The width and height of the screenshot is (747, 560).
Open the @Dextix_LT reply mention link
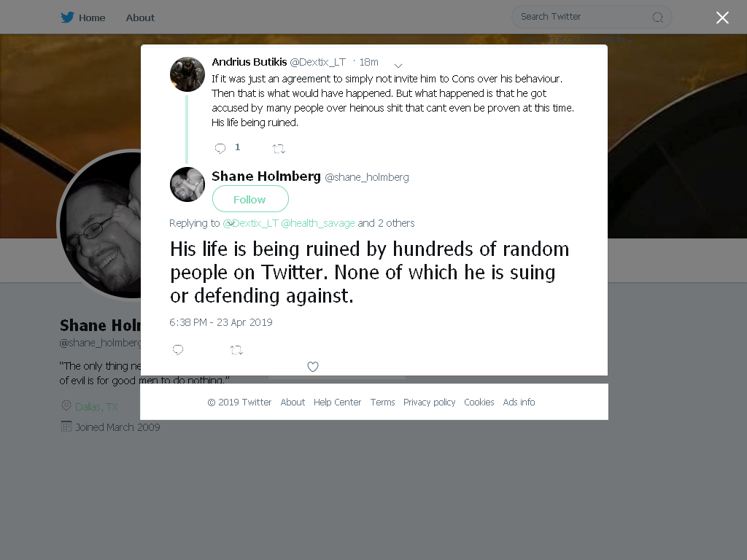pyautogui.click(x=251, y=223)
